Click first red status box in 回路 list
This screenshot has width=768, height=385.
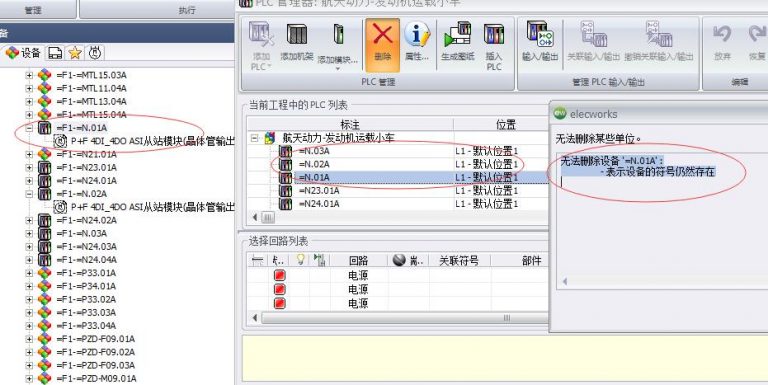[x=280, y=275]
